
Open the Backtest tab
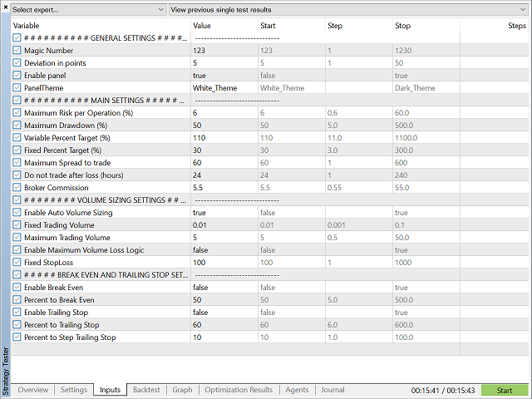(x=146, y=390)
